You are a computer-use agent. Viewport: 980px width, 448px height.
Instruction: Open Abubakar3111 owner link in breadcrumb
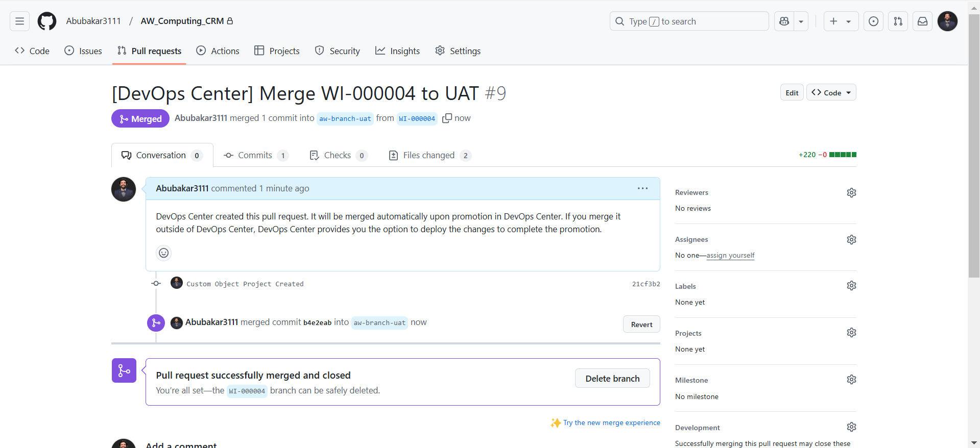(x=93, y=21)
